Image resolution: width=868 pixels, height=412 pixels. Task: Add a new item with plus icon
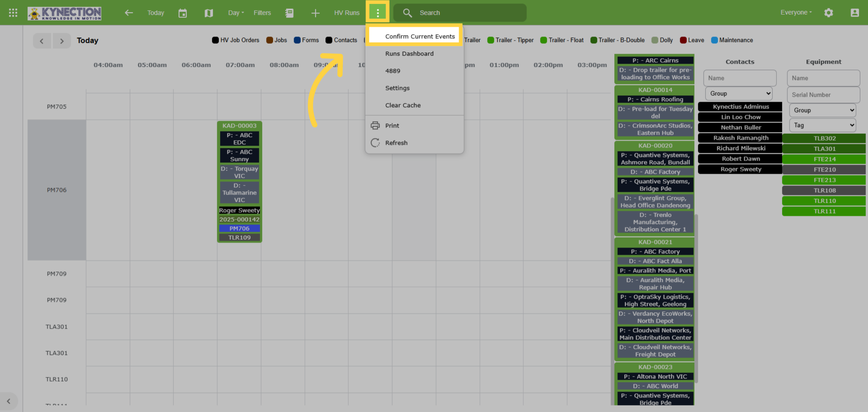coord(315,13)
